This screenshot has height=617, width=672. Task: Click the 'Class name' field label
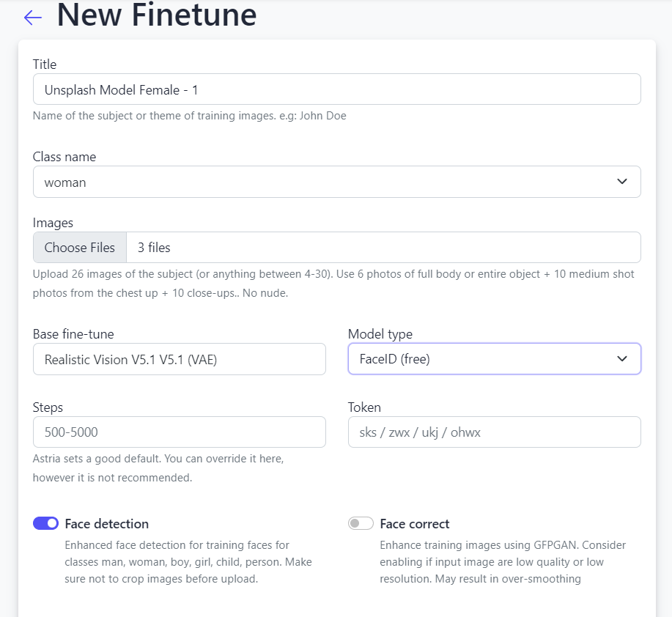(64, 157)
